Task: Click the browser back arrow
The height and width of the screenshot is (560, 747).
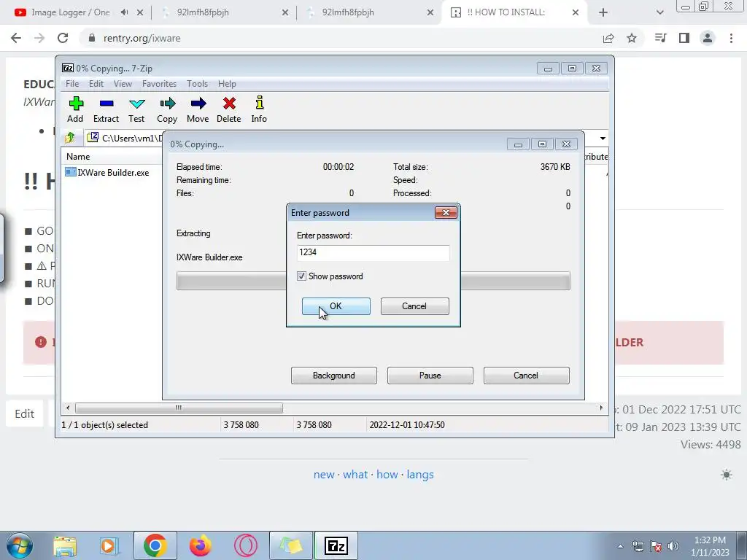Action: [x=16, y=38]
